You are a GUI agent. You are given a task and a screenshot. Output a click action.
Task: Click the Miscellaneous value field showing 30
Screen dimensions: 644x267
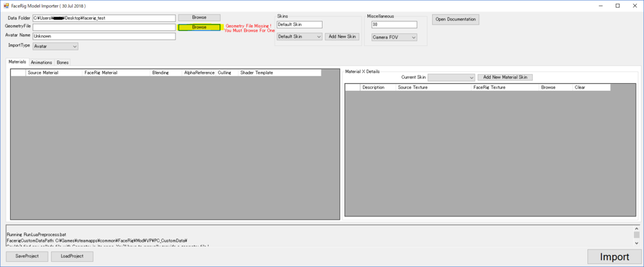coord(394,25)
